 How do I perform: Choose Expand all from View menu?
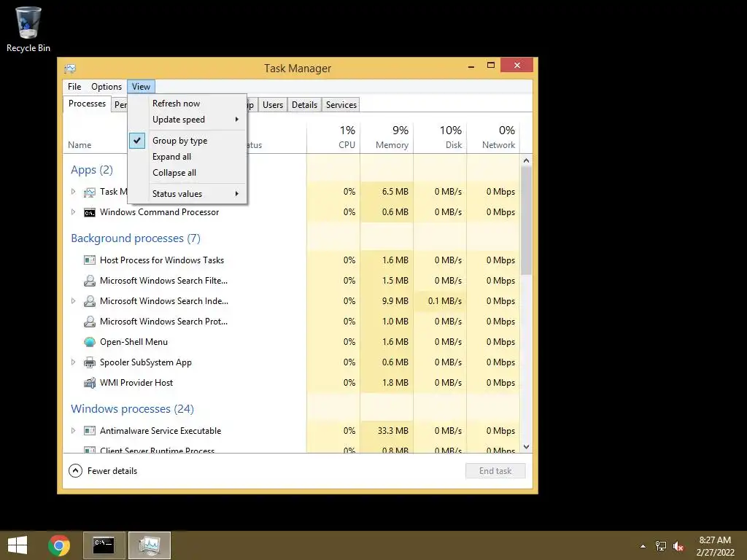tap(187, 157)
